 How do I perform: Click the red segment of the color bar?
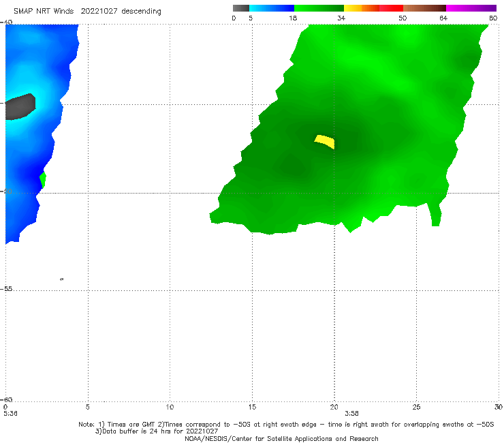[391, 8]
